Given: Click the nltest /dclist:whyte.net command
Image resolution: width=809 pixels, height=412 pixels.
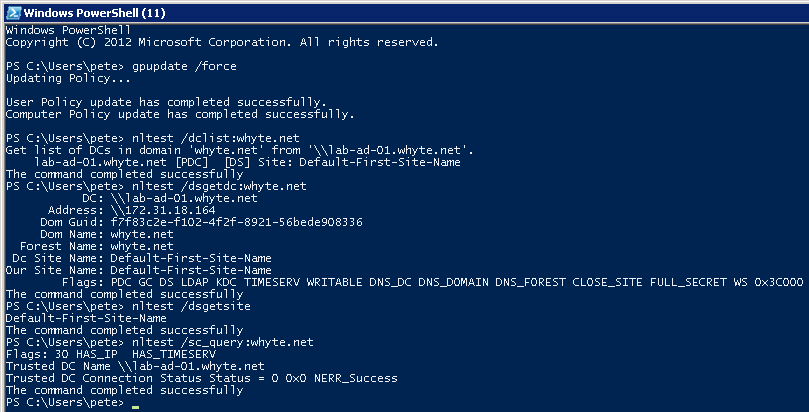Looking at the screenshot, I should point(216,139).
